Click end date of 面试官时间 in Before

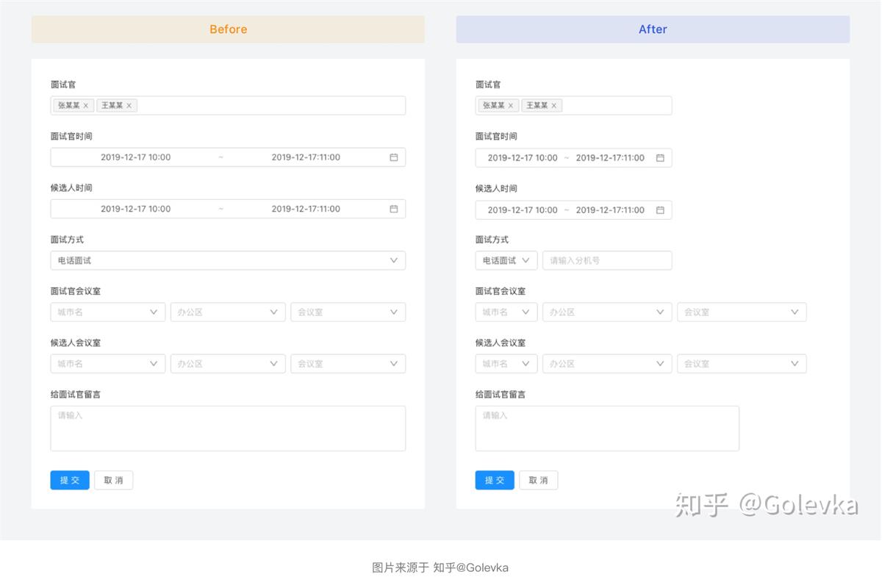point(306,157)
